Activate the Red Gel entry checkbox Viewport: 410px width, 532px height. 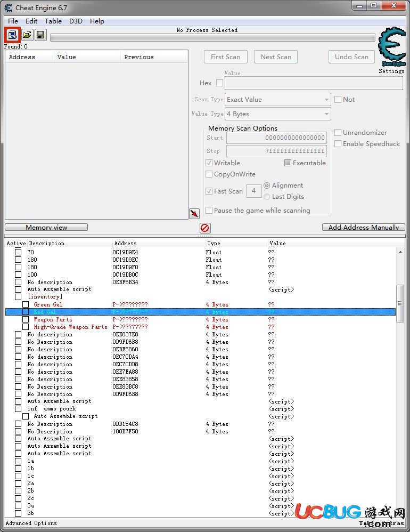pos(26,312)
